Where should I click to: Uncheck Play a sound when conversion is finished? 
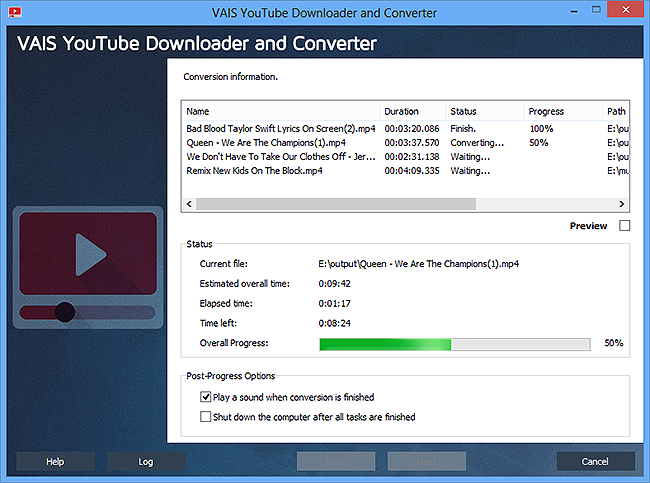[206, 397]
